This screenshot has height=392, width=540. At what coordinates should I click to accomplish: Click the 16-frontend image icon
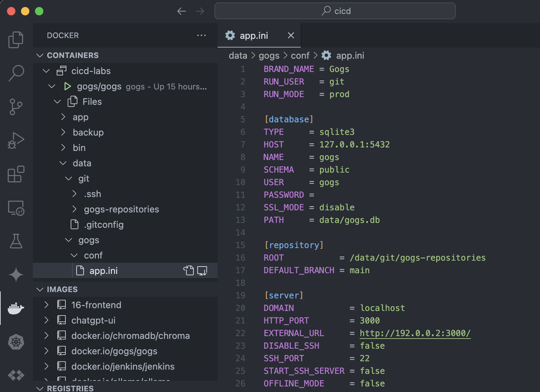[62, 305]
